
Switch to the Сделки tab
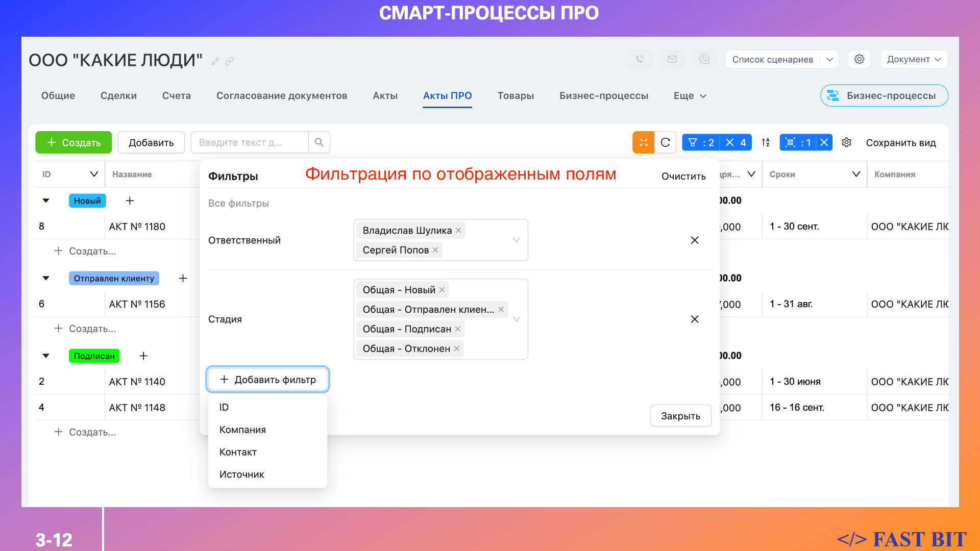118,96
